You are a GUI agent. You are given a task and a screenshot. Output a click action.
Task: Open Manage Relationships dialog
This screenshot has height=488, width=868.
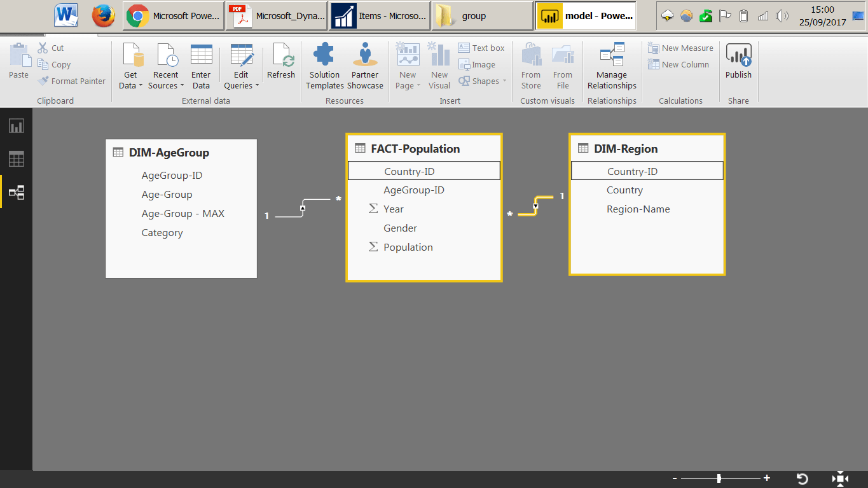click(612, 67)
